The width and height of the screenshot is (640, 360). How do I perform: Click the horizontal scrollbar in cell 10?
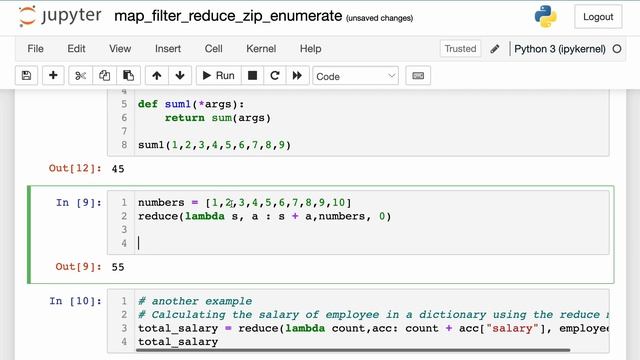pyautogui.click(x=353, y=350)
